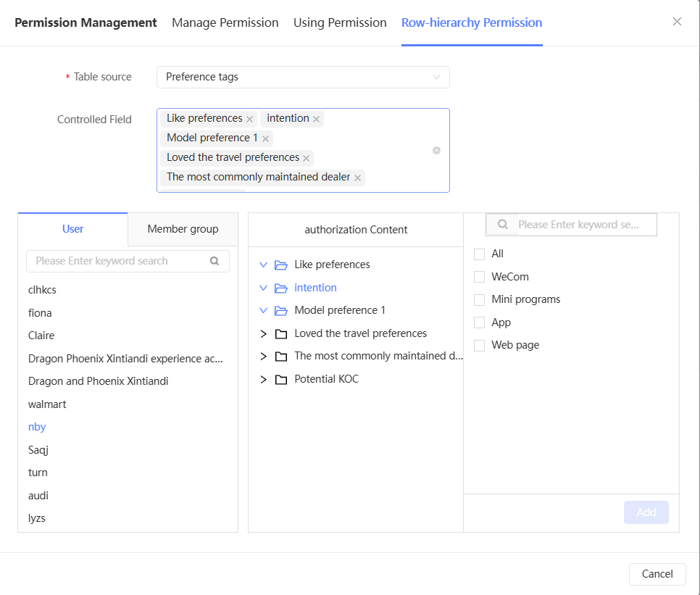This screenshot has height=595, width=700.
Task: Expand the Loved the travel preferences node
Action: click(264, 334)
